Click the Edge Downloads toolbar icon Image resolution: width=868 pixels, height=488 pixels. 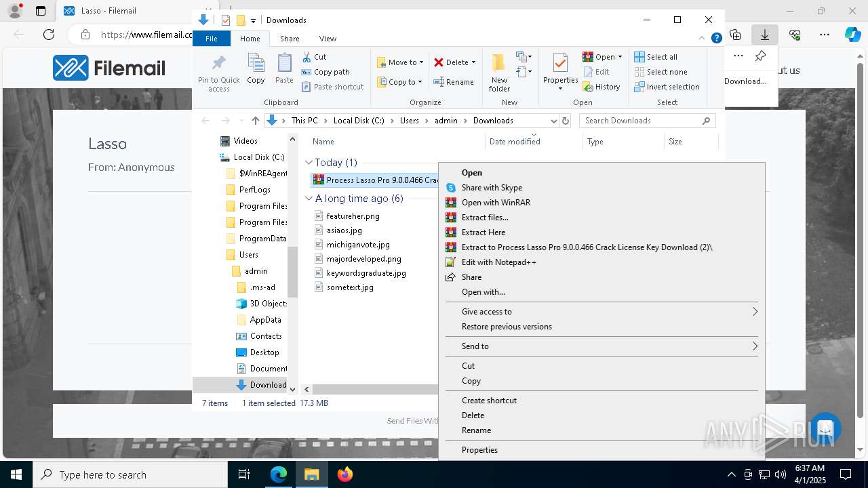coord(765,35)
